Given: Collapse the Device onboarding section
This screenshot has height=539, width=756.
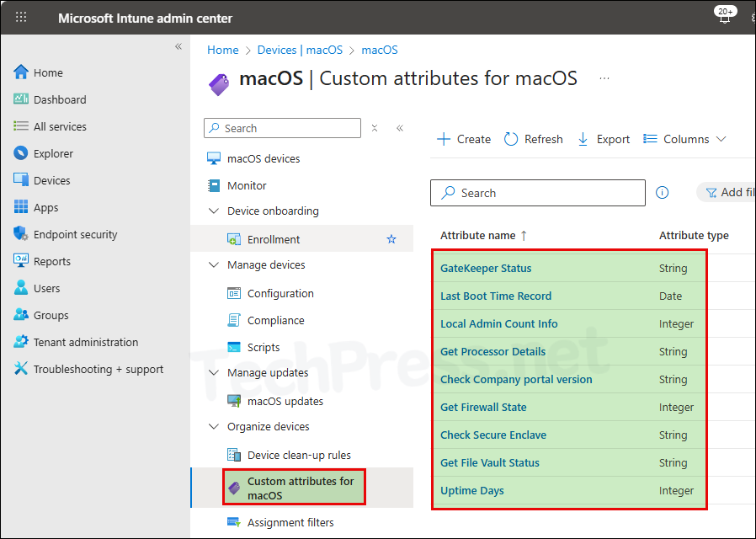Looking at the screenshot, I should point(214,211).
